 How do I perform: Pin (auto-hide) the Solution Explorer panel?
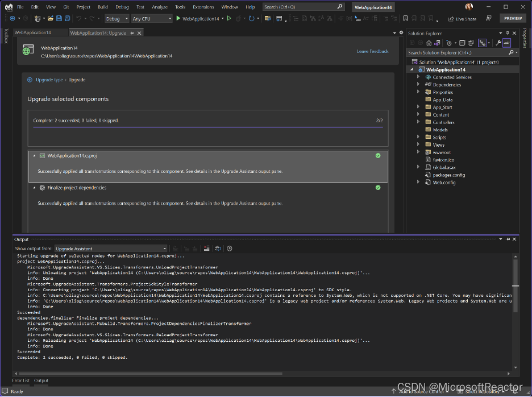pyautogui.click(x=508, y=34)
